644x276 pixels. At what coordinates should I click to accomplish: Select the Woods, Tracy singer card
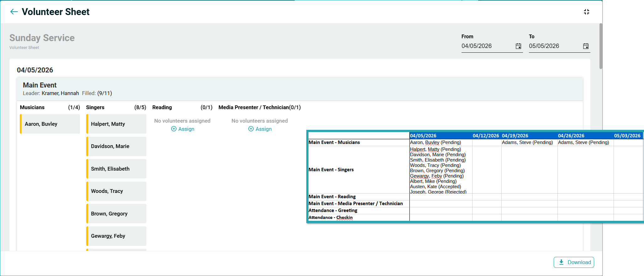point(116,191)
